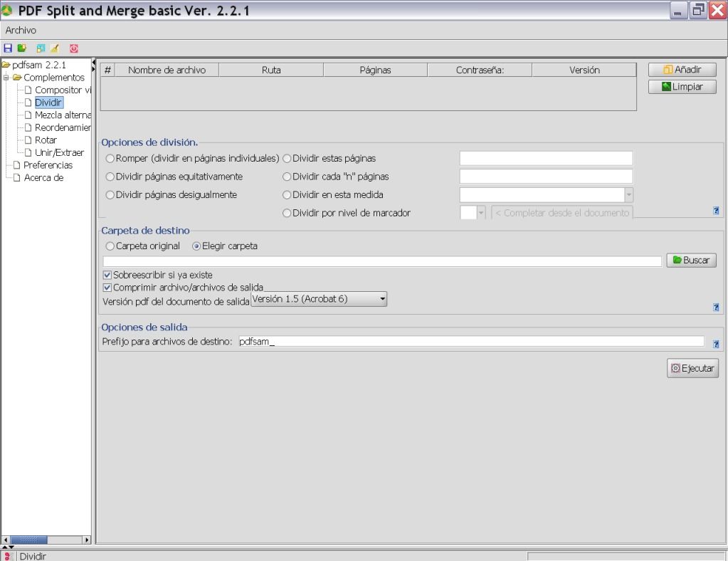Click the Save environment floppy disk icon

8,48
